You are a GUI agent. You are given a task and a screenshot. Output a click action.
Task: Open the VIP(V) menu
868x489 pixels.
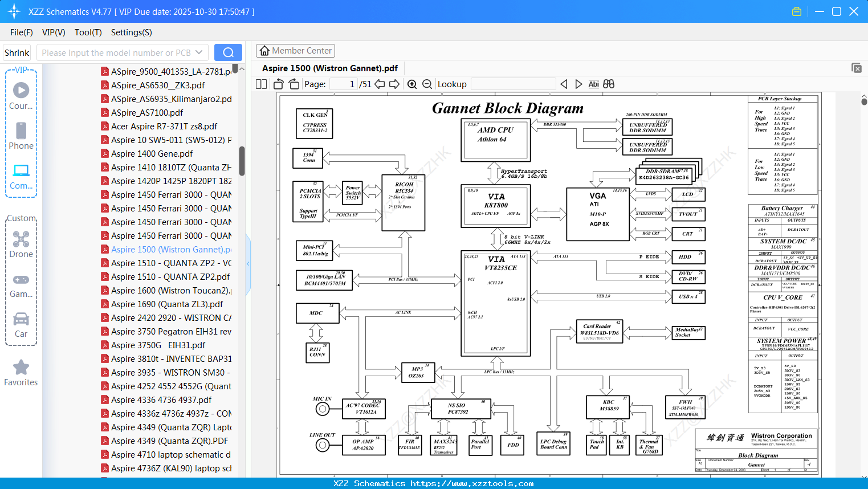coord(54,32)
